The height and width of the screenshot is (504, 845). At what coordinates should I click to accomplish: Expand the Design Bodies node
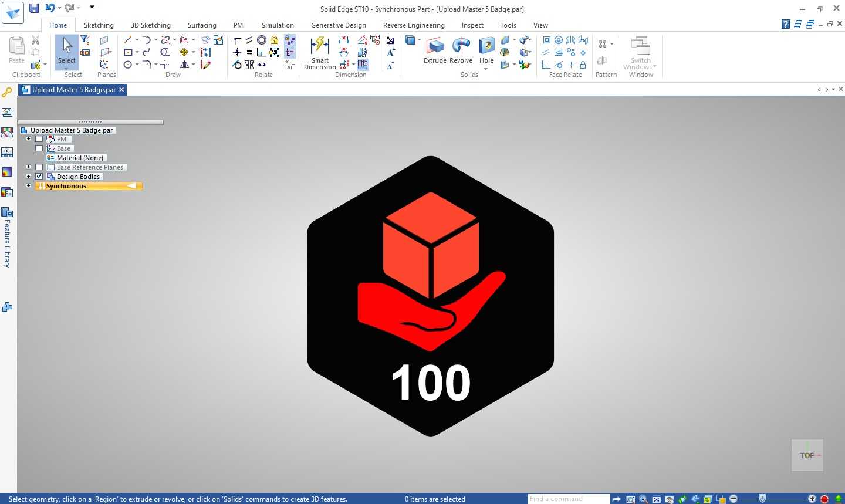pyautogui.click(x=28, y=177)
